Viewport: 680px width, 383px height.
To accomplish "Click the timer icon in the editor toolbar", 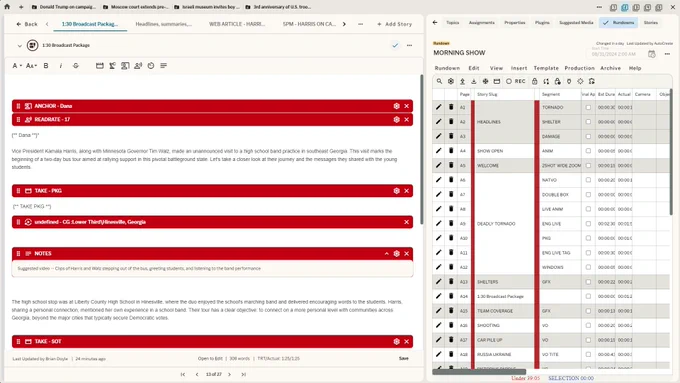I will coord(151,65).
